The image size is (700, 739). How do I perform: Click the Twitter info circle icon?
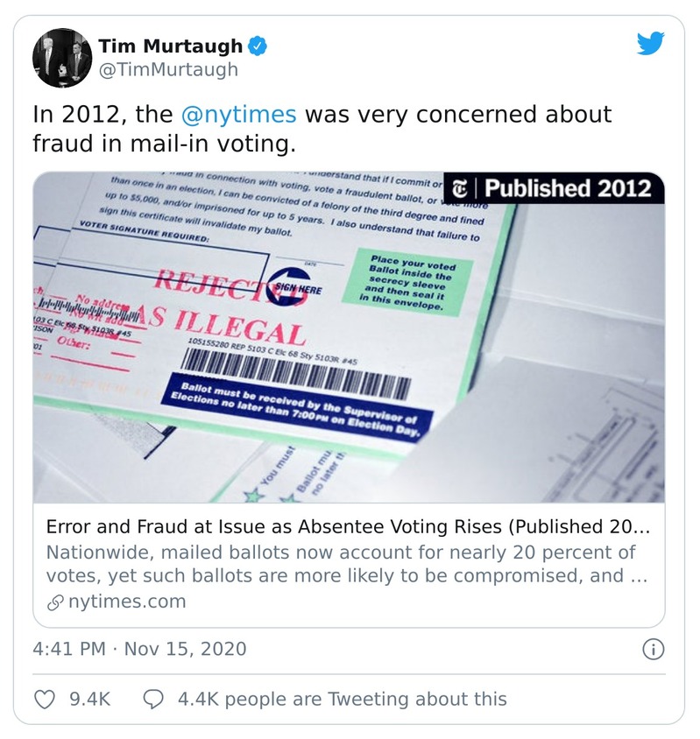[x=654, y=649]
